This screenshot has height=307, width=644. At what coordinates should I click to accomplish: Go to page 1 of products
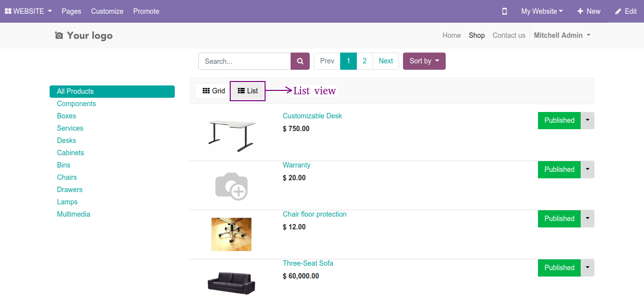click(349, 61)
